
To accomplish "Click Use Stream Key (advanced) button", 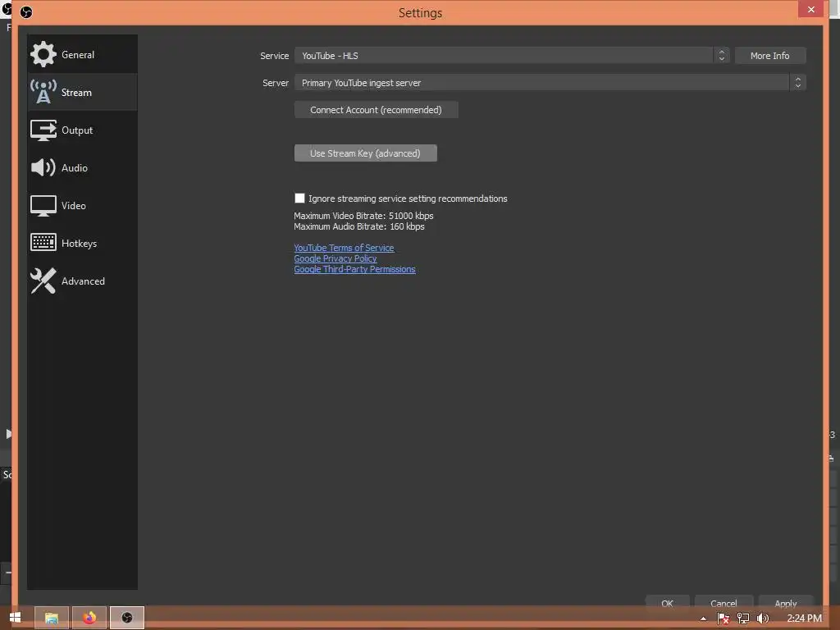I will [365, 153].
